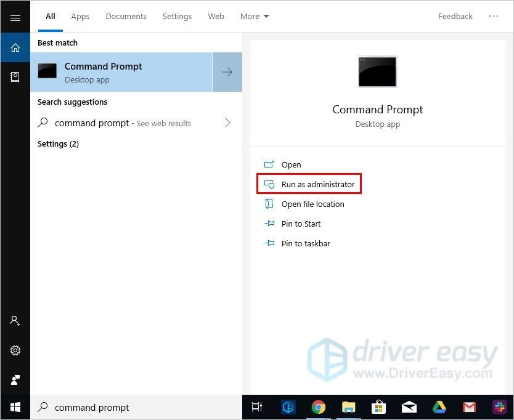Select the Command Prompt best match result
The image size is (514, 420).
click(121, 72)
